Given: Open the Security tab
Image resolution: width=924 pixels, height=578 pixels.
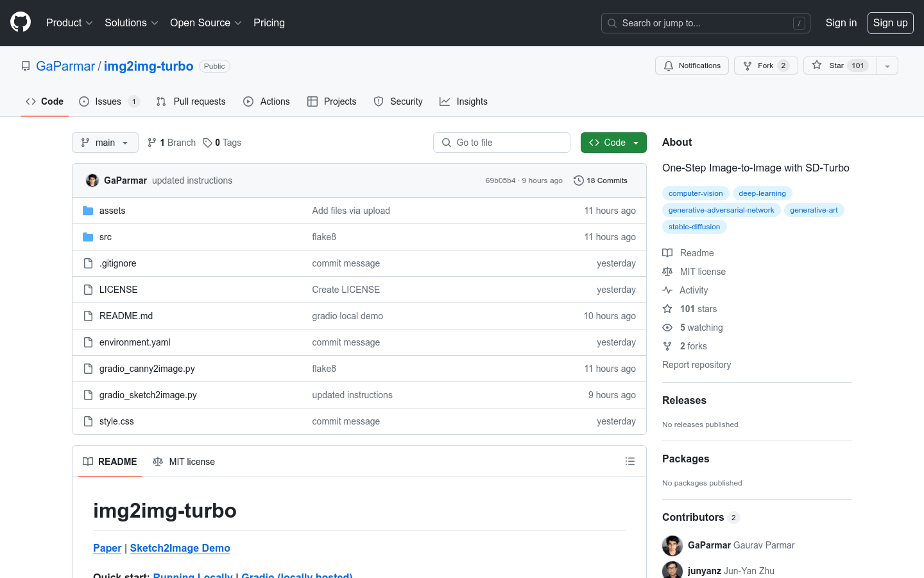Looking at the screenshot, I should point(398,101).
